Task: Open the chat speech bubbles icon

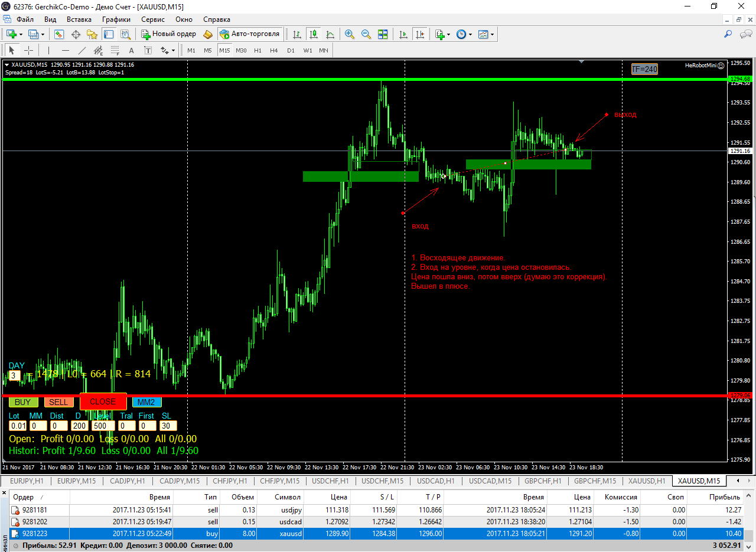Action: [x=745, y=34]
